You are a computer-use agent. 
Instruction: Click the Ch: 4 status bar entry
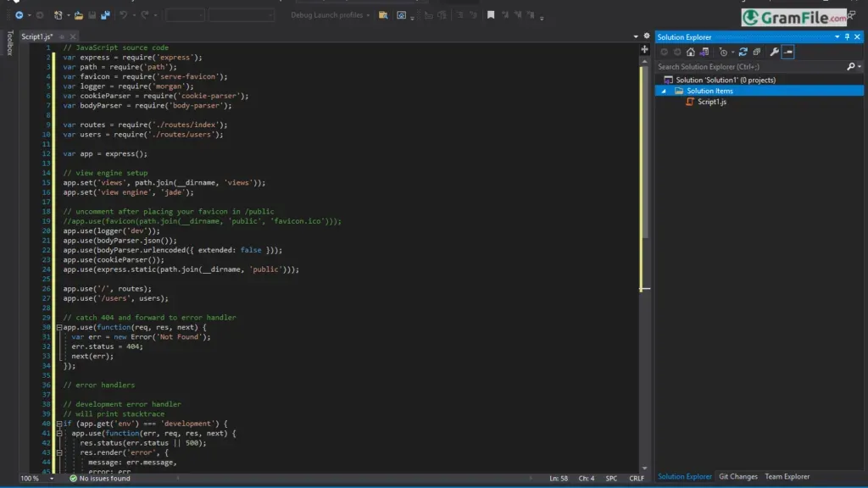(587, 479)
